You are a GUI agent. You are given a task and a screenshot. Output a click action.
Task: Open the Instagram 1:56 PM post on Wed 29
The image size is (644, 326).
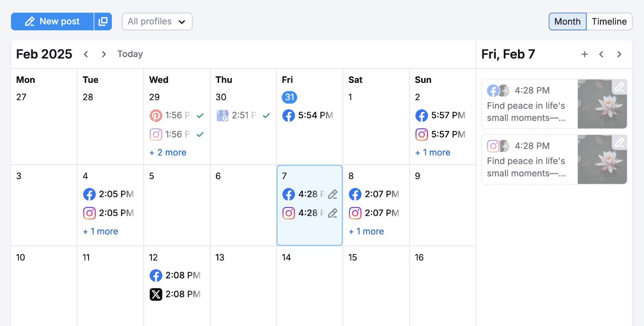pos(177,134)
